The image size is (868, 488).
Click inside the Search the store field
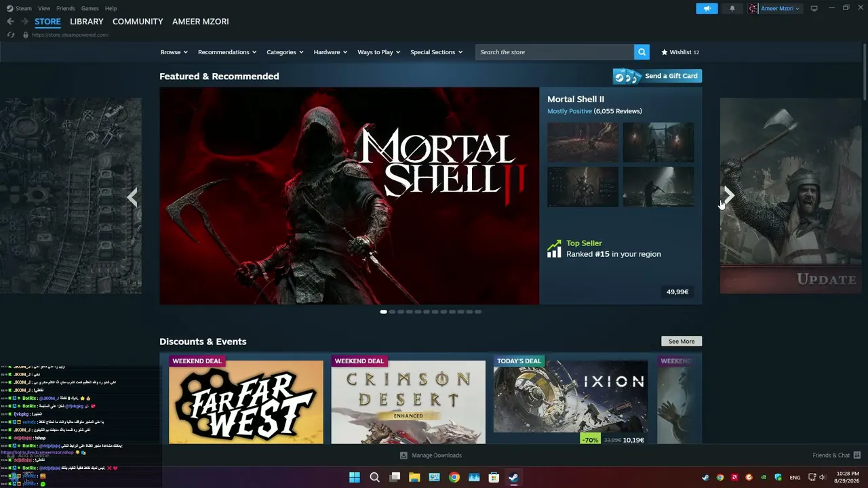[x=555, y=52]
